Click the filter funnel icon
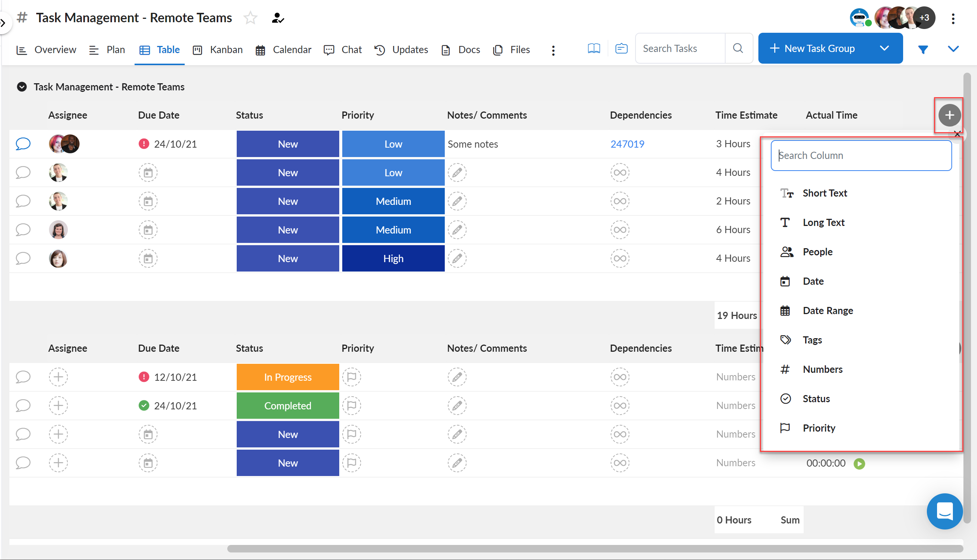 coord(923,49)
